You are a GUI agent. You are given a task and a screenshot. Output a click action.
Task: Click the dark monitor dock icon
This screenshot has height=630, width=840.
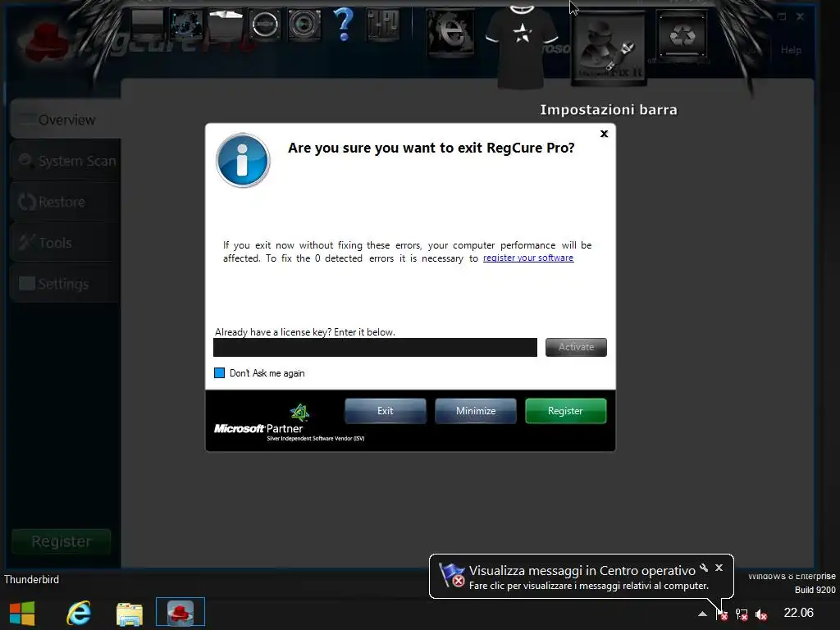click(x=148, y=25)
